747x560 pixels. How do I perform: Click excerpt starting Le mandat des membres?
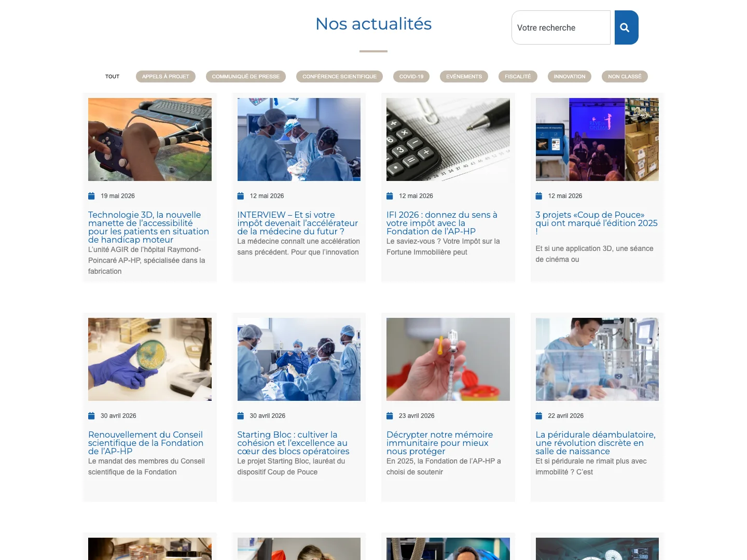(x=146, y=467)
